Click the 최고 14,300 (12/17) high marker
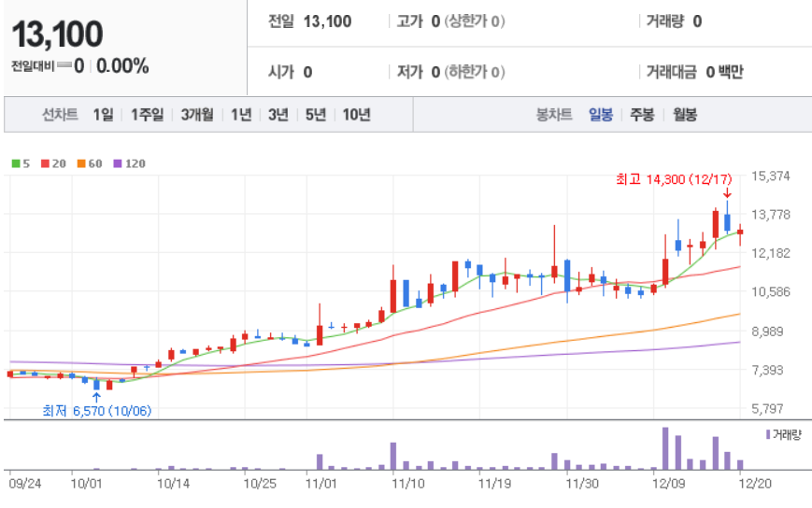This screenshot has height=508, width=812. 674,179
